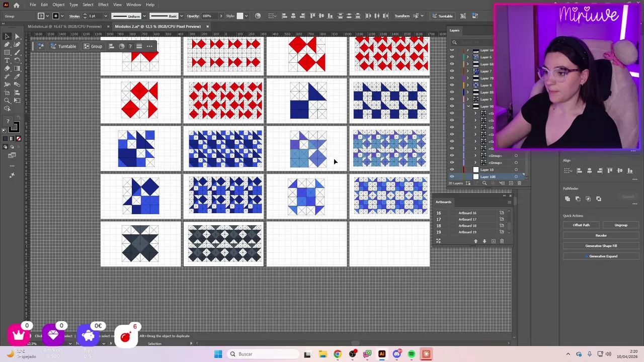Select the Type tool
644x362 pixels.
click(7, 60)
